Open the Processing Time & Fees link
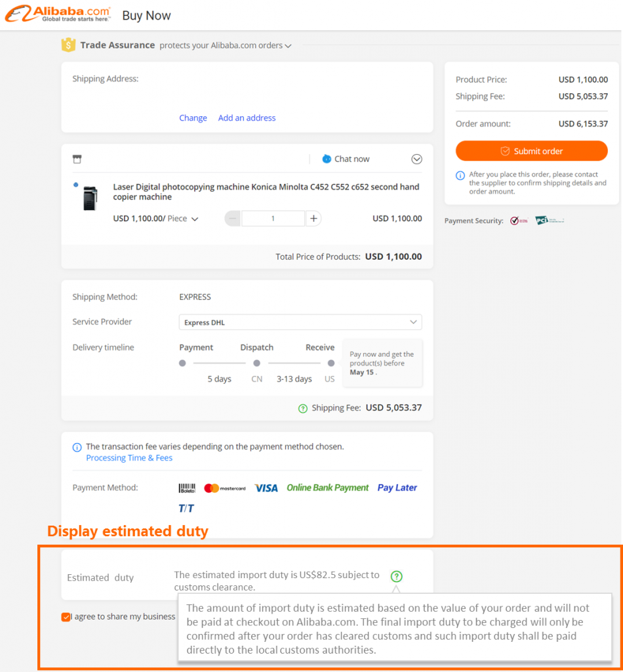 [x=129, y=457]
